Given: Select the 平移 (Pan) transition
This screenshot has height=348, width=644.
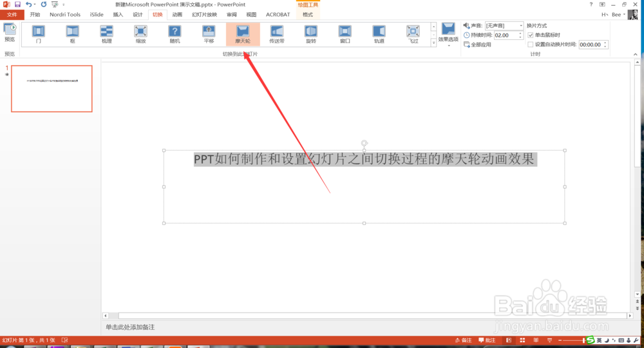Looking at the screenshot, I should coord(209,34).
